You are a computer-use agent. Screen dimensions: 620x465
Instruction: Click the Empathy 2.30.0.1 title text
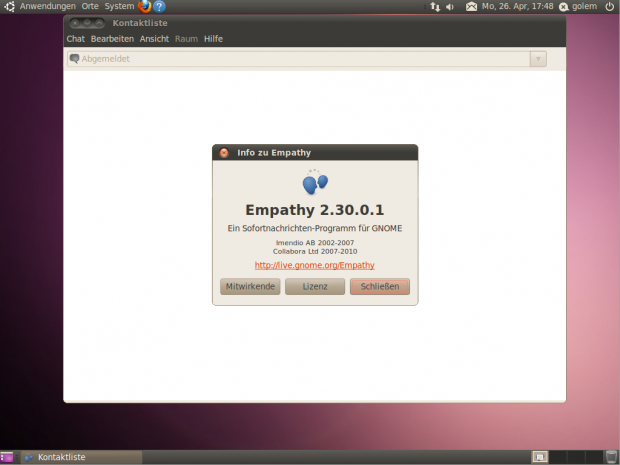[x=315, y=210]
